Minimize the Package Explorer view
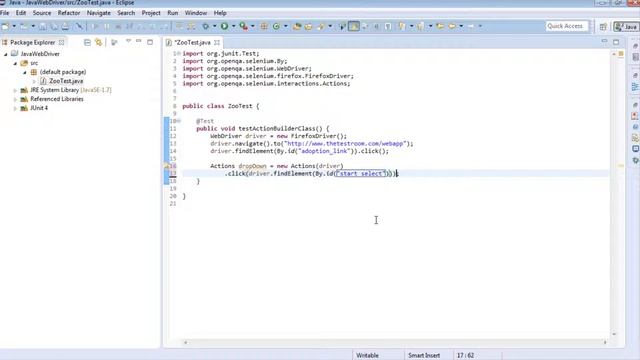The height and width of the screenshot is (360, 640). pos(139,42)
